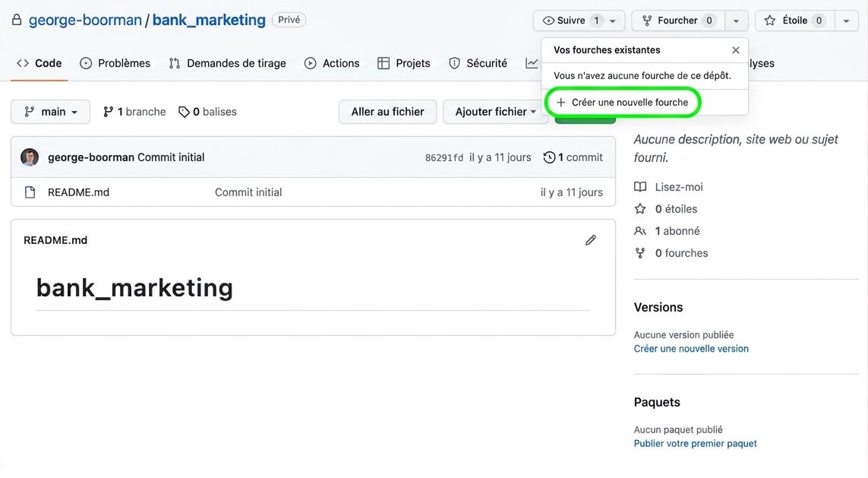This screenshot has height=478, width=868.
Task: Open Commit initial message in README.md row
Action: click(248, 192)
